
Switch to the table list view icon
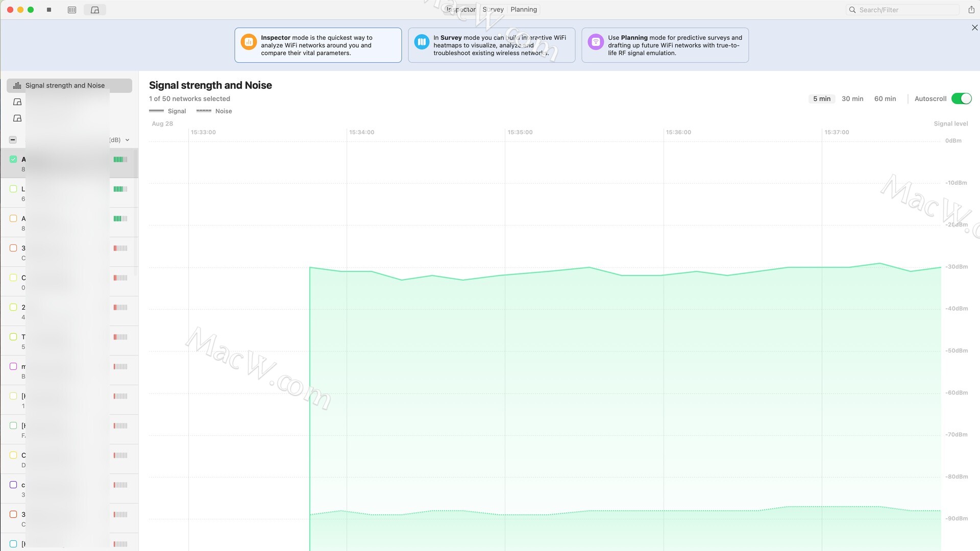72,10
